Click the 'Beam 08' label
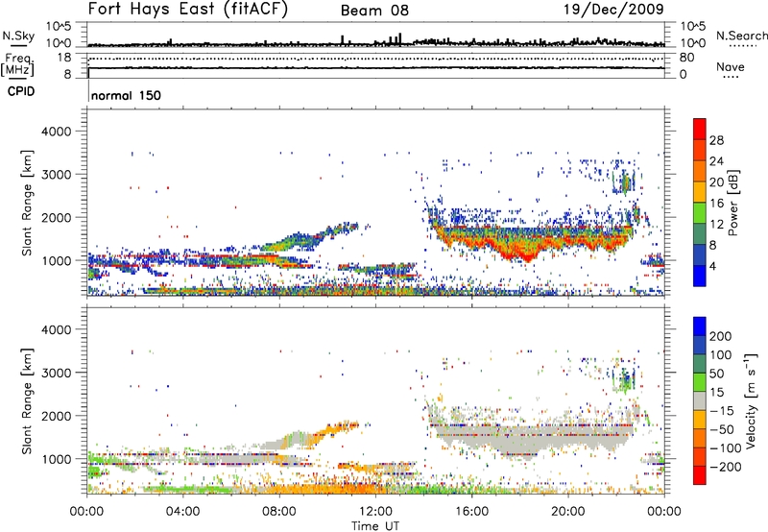Image resolution: width=768 pixels, height=532 pixels. [x=374, y=11]
